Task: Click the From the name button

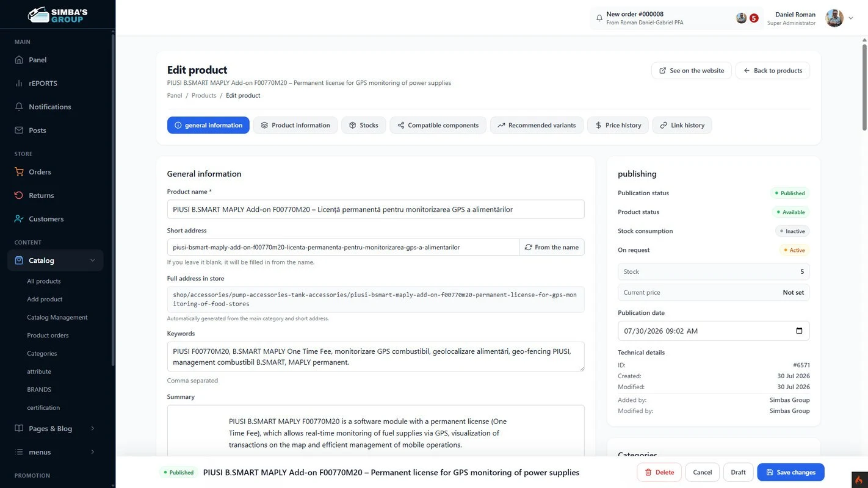Action: point(552,247)
